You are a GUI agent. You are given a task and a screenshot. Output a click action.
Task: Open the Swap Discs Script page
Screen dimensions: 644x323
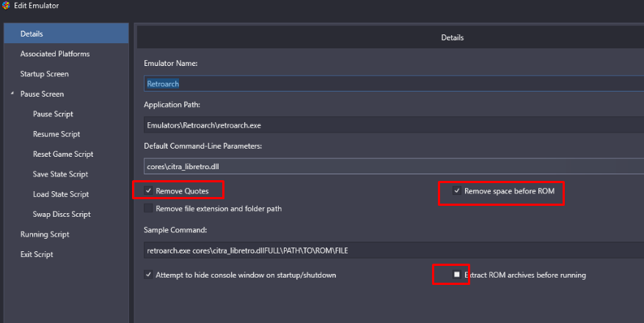62,215
